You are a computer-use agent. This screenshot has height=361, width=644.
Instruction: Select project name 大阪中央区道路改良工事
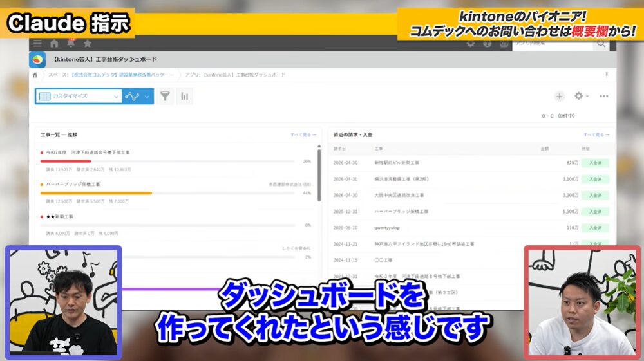click(399, 195)
